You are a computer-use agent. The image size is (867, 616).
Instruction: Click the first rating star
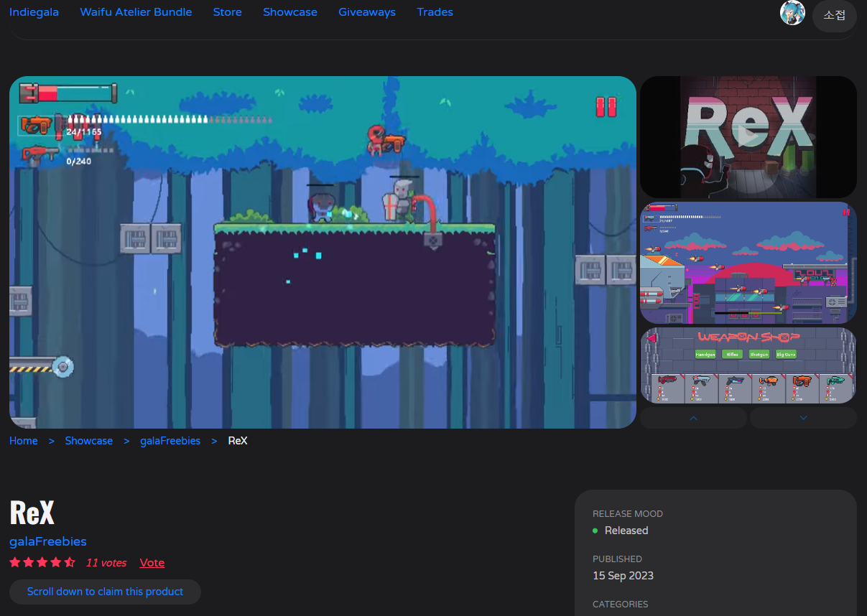coord(15,562)
